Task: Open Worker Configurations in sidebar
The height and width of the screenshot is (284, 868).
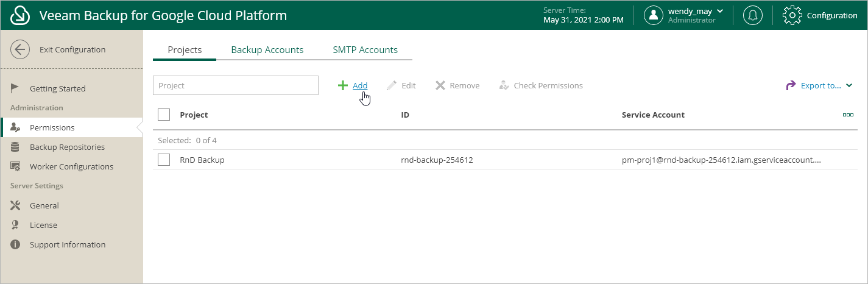Action: (x=72, y=166)
